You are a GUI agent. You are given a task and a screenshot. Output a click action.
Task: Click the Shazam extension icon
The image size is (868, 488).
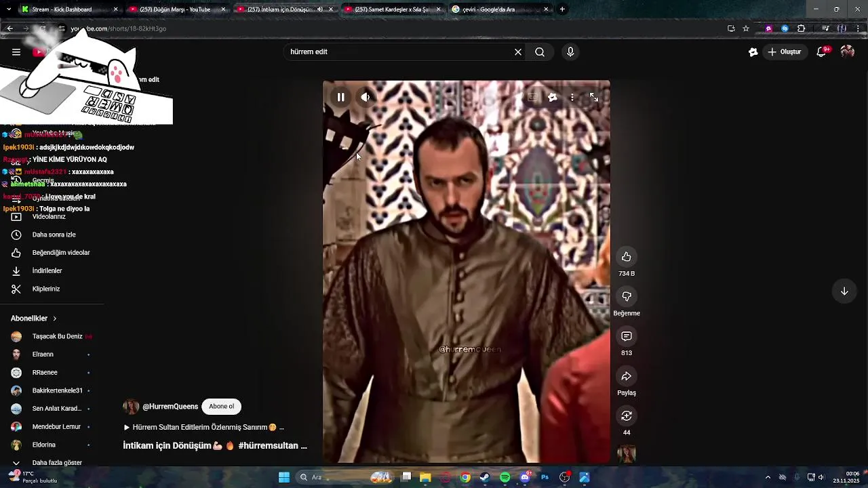[x=785, y=28]
